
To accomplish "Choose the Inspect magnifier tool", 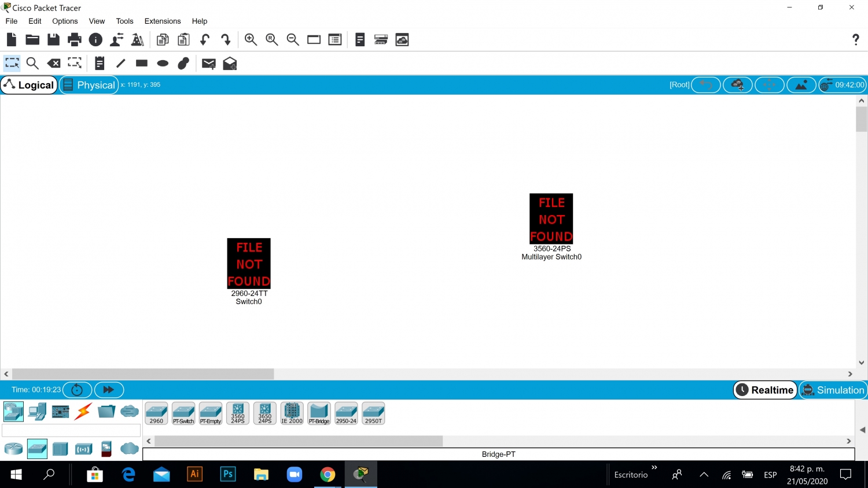I will click(32, 63).
